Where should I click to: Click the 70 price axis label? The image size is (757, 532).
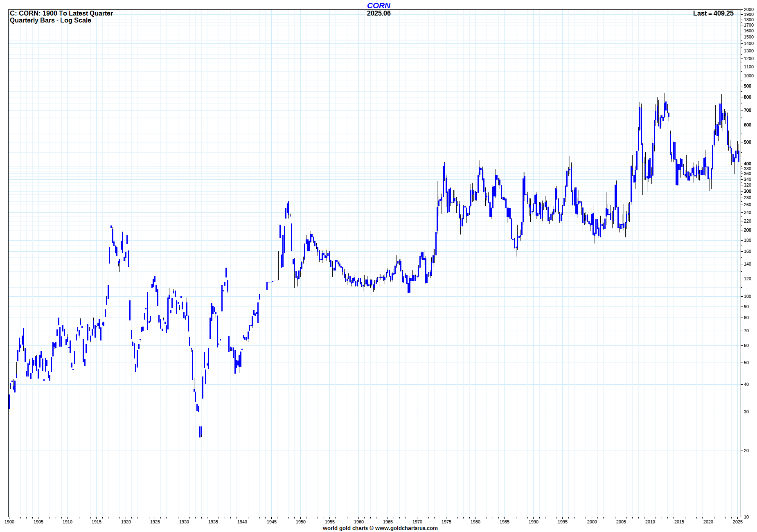[x=746, y=331]
